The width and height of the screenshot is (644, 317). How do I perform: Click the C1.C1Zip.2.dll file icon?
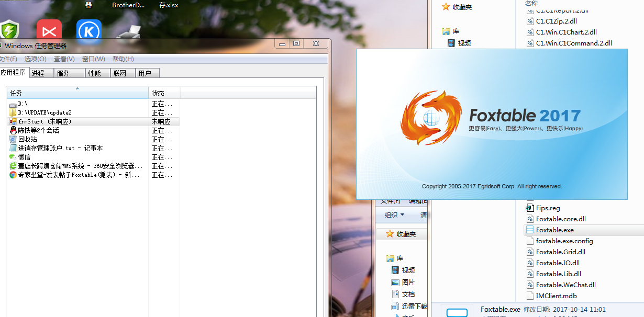[x=530, y=21]
